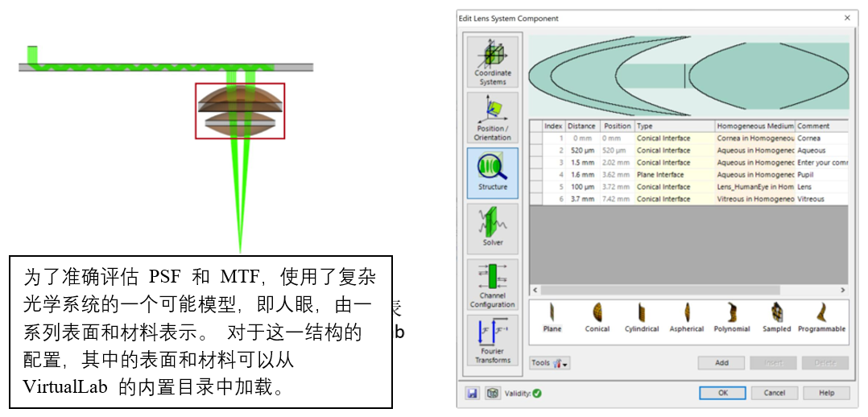This screenshot has width=868, height=417.
Task: Click the Add button
Action: pos(721,363)
